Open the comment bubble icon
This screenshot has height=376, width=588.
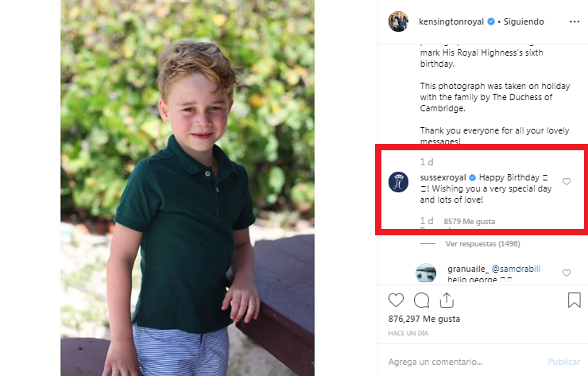pyautogui.click(x=422, y=300)
